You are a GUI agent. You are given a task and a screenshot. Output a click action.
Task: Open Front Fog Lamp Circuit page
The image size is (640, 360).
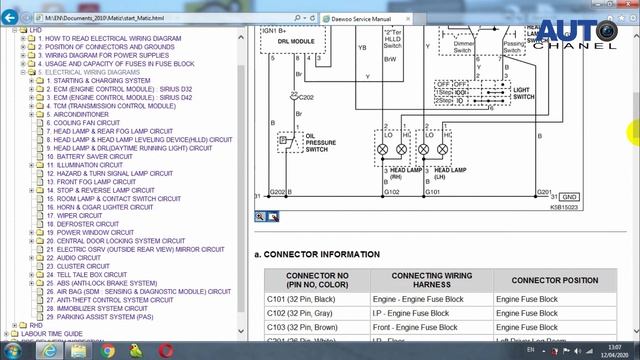pyautogui.click(x=91, y=182)
